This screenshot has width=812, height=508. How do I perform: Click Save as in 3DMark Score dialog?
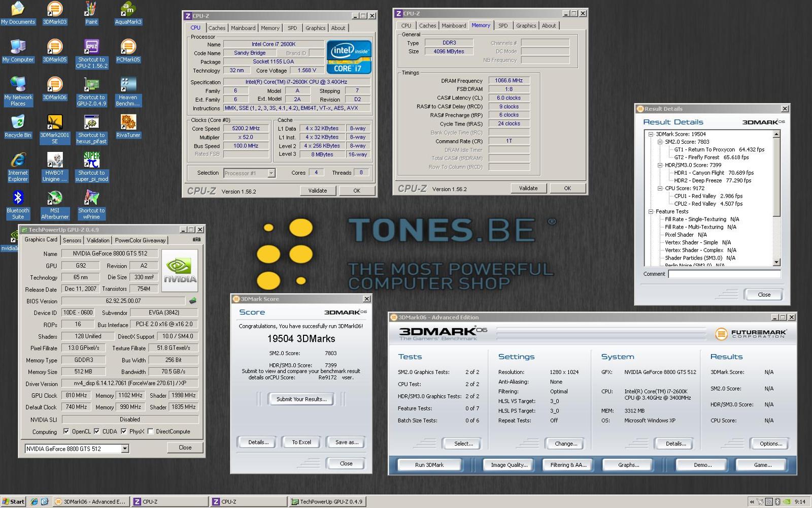(347, 442)
